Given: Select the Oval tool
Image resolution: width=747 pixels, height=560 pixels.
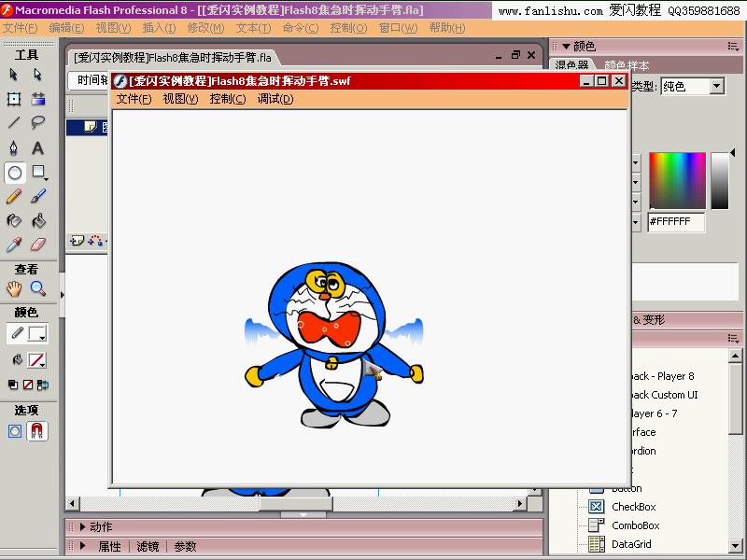Looking at the screenshot, I should (15, 173).
